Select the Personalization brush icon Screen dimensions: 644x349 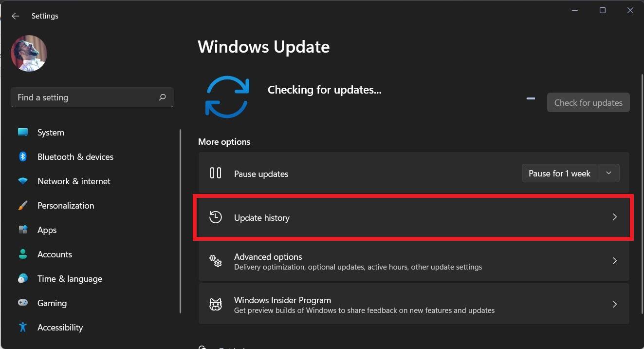click(x=22, y=205)
